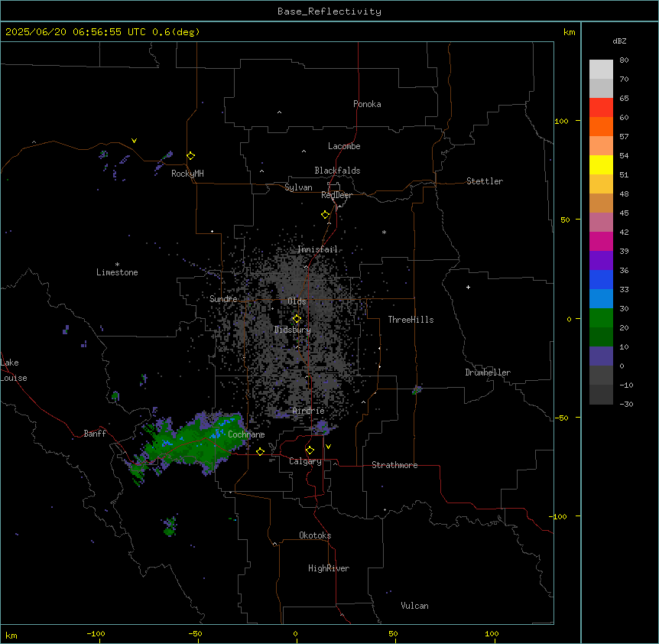
Task: Click the yellow diamond marker above Calgary
Action: point(310,450)
